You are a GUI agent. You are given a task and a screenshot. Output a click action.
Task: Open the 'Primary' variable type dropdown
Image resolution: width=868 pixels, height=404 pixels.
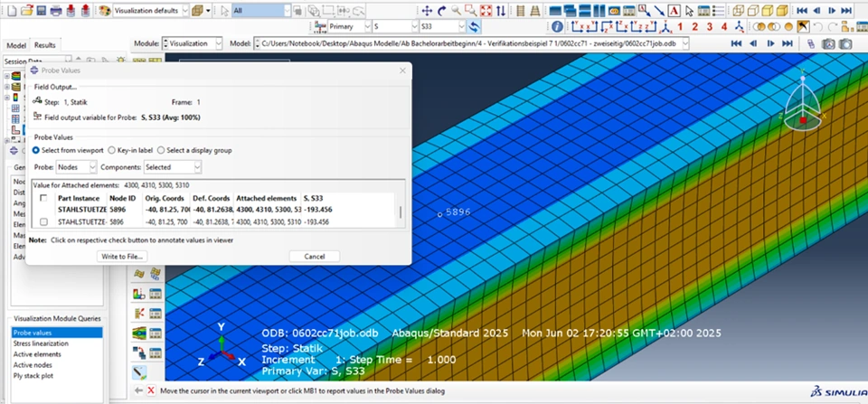(350, 26)
